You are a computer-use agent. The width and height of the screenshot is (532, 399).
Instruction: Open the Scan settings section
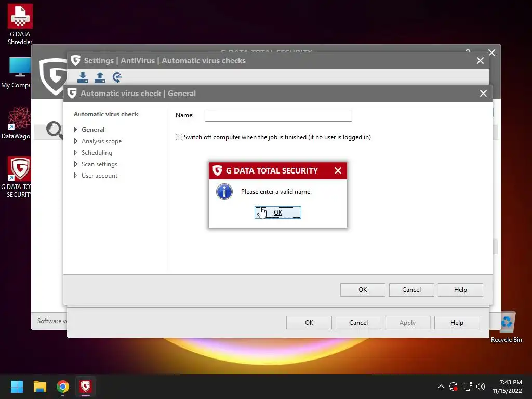click(99, 164)
